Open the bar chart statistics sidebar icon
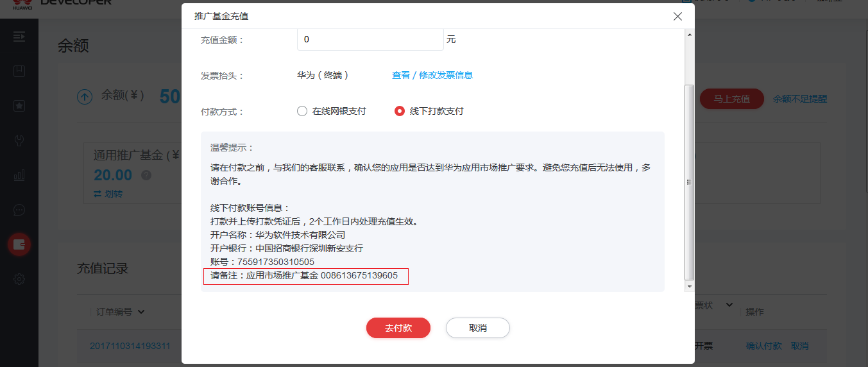 click(19, 175)
